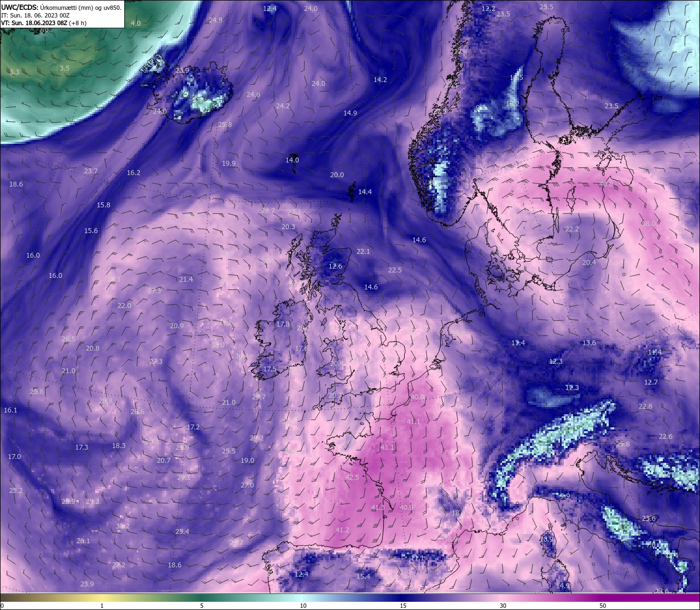
Task: Click the 30 tick on the color scale
Action: (503, 606)
